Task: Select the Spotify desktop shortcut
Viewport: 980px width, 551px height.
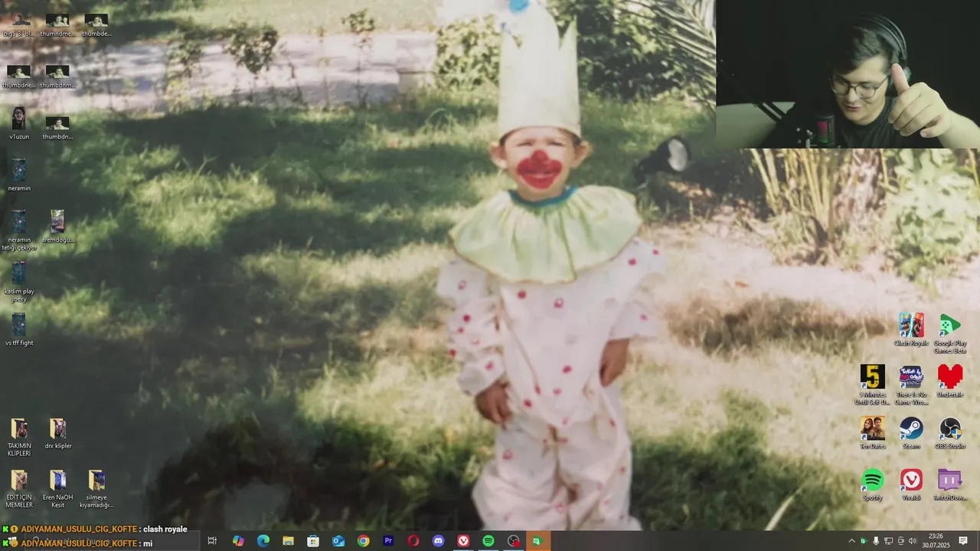Action: click(x=873, y=484)
